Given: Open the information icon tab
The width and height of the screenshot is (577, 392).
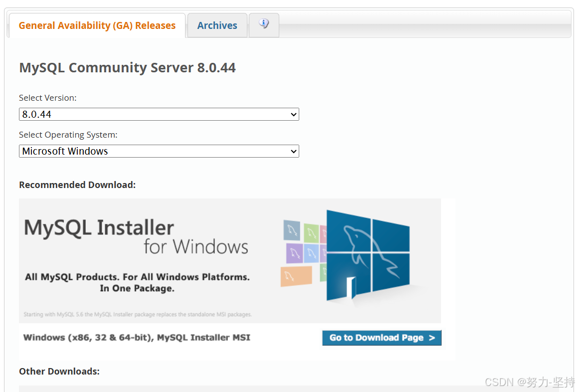Looking at the screenshot, I should pos(264,24).
